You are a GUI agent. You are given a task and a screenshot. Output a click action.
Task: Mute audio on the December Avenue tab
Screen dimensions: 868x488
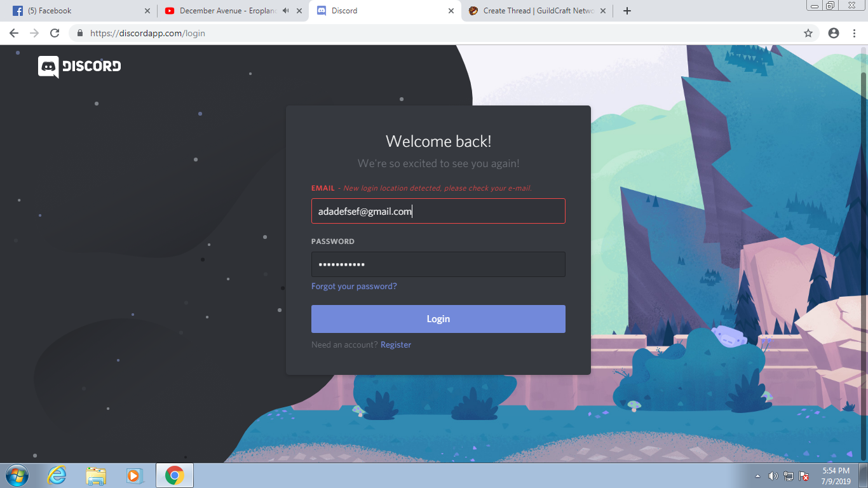[286, 11]
